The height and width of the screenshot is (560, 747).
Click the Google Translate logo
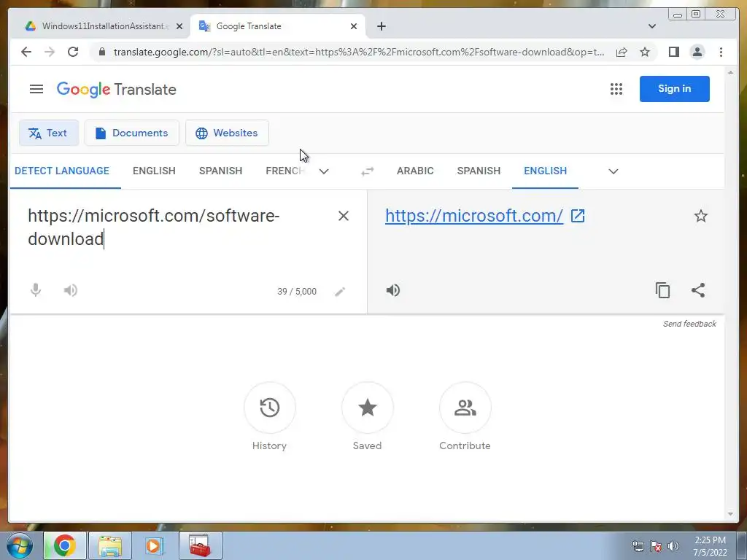[x=116, y=89]
